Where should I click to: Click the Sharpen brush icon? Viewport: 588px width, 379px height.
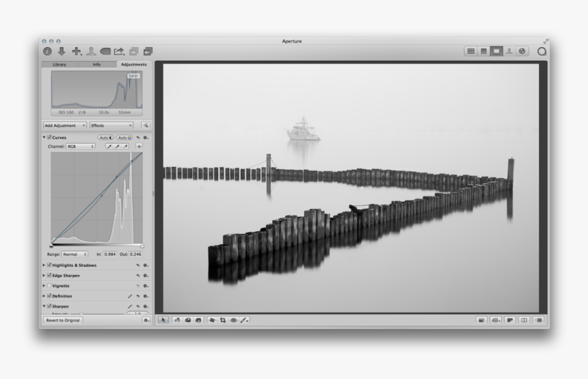[130, 306]
